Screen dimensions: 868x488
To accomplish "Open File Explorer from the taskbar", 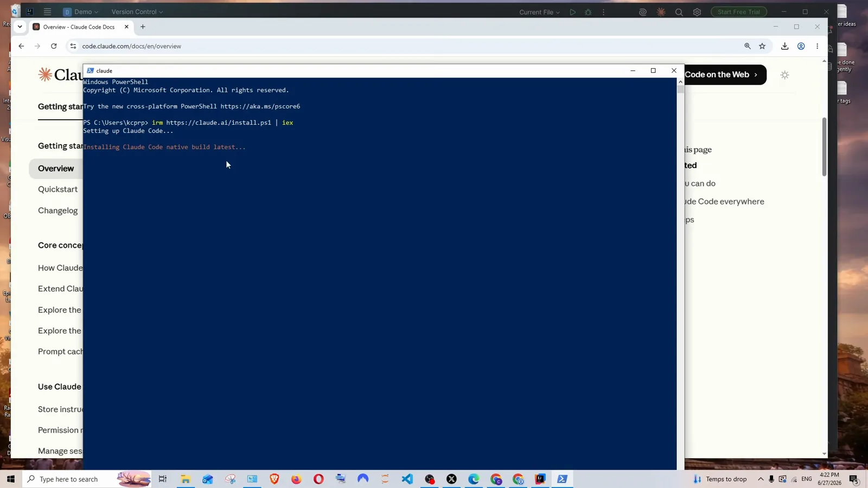I will pos(186,479).
